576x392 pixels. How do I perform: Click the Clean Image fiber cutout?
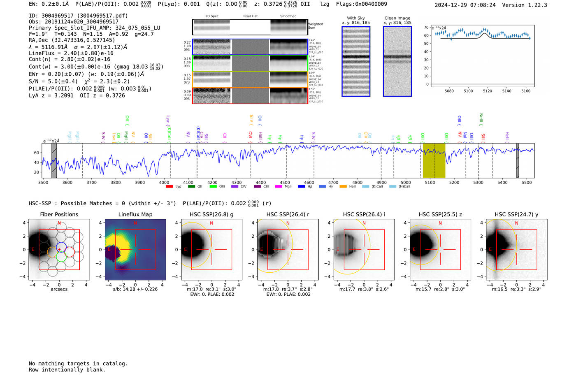[397, 61]
